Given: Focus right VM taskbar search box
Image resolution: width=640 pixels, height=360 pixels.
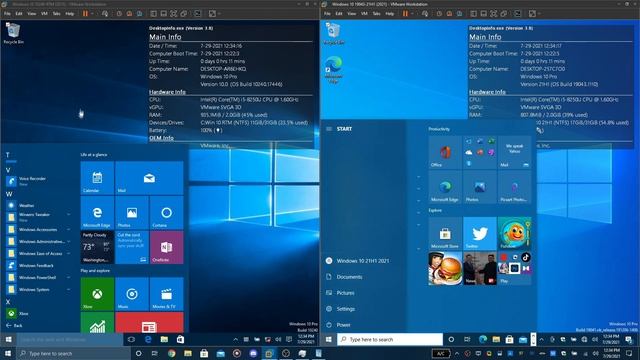Looking at the screenshot, I should tap(390, 339).
